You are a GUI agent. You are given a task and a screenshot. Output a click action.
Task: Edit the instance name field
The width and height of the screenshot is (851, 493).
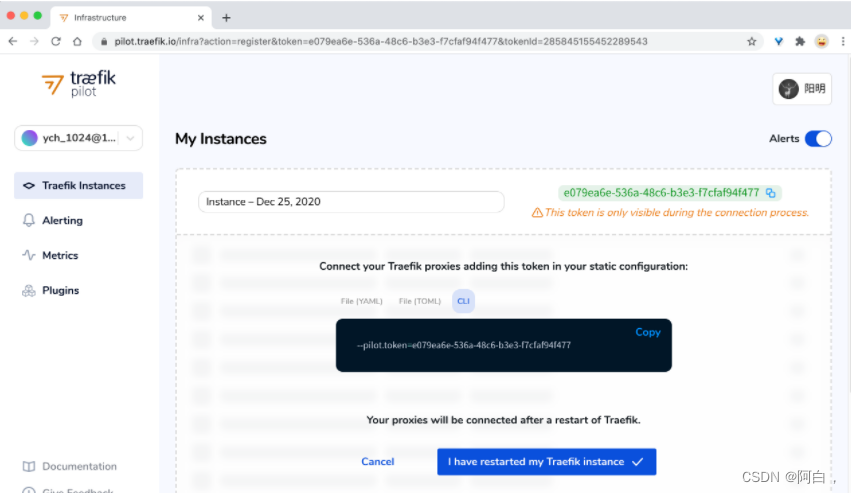click(351, 201)
